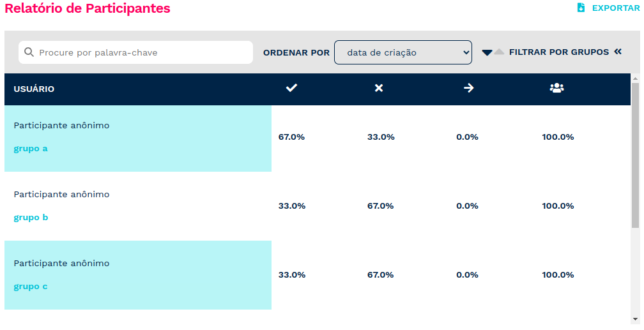Click the export download icon

click(x=581, y=8)
